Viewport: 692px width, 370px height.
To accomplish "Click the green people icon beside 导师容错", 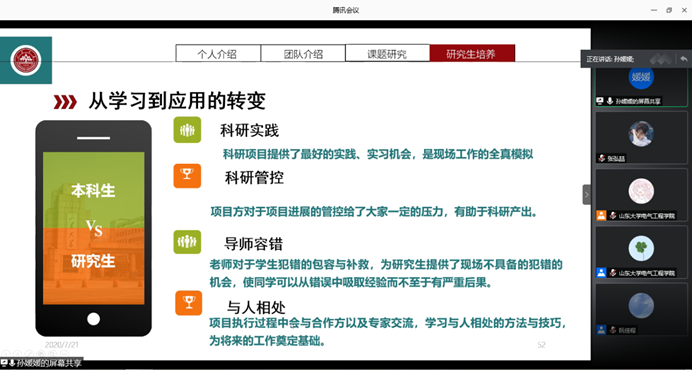I will 187,242.
